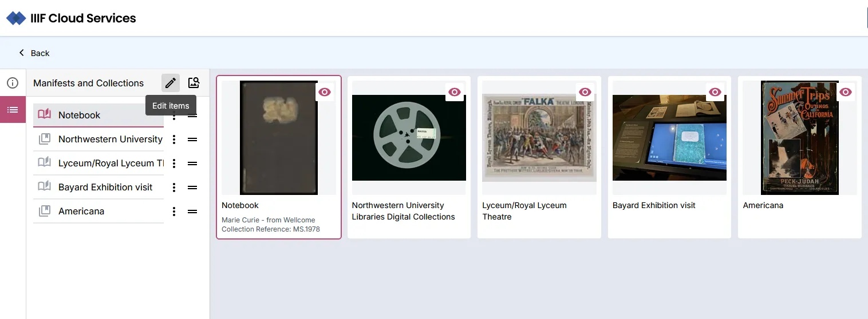Click Northwestern University Libraries Digital Collections title
The image size is (868, 319).
click(x=404, y=211)
